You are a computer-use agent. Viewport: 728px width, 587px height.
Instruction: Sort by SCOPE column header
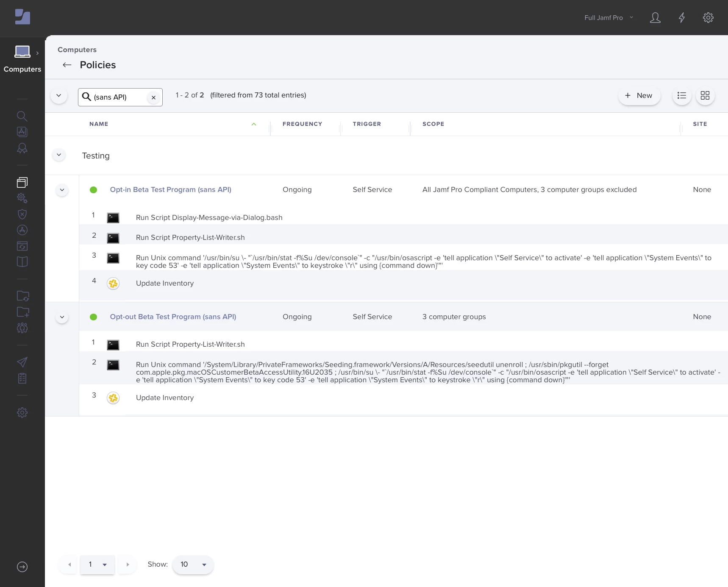pos(433,124)
